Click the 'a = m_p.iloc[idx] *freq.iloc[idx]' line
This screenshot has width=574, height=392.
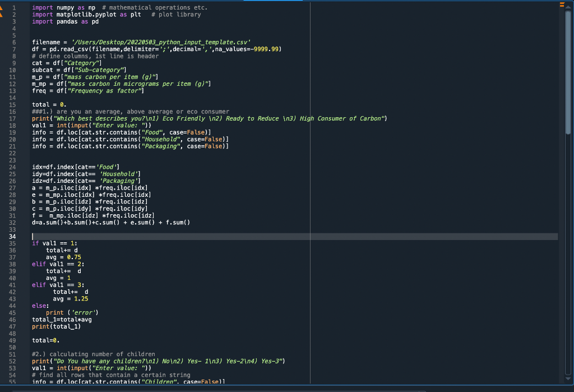90,188
